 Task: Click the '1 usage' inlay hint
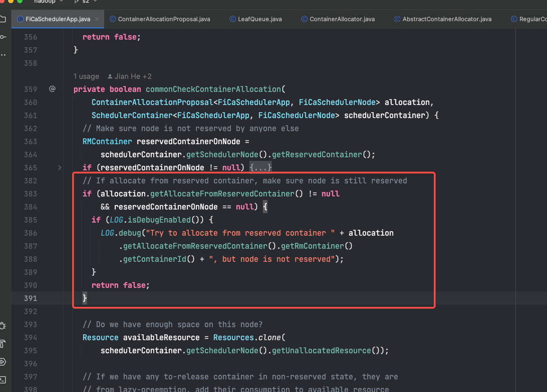tap(86, 77)
